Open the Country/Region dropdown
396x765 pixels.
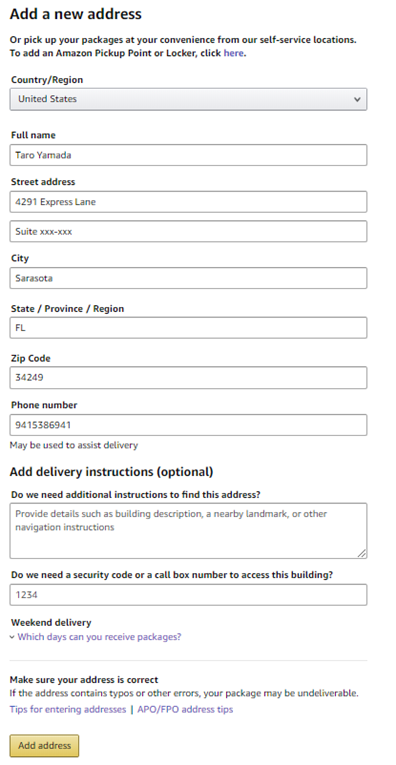[x=188, y=99]
